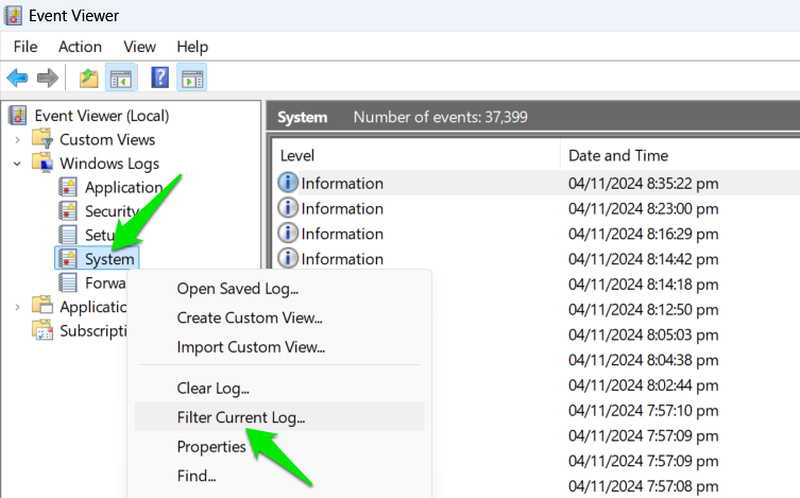Choose Find from context menu
Viewport: 800px width, 498px height.
point(279,476)
